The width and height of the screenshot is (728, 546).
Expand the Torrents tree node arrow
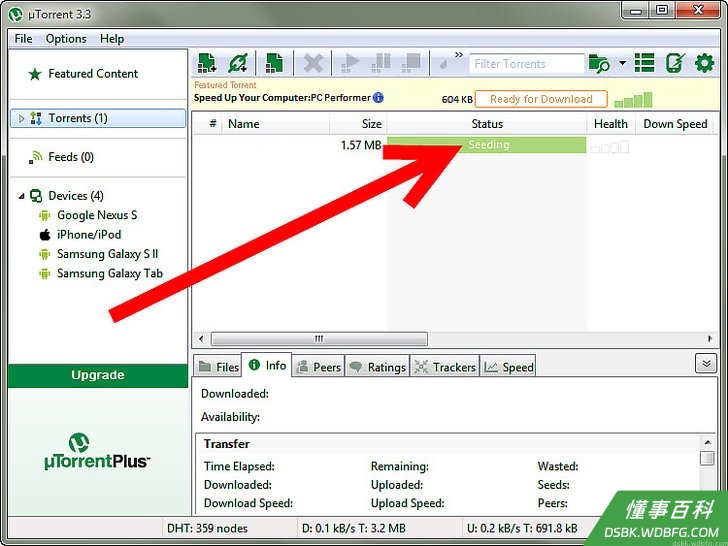click(21, 118)
